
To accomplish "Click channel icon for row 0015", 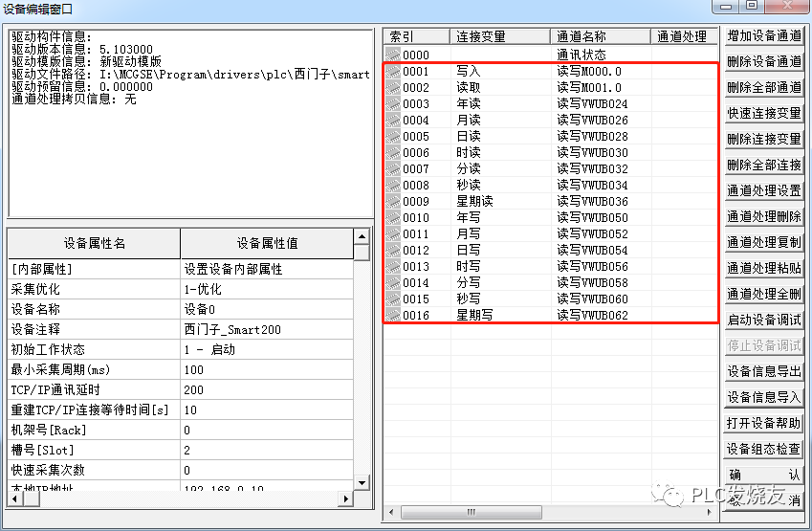I will [x=393, y=299].
